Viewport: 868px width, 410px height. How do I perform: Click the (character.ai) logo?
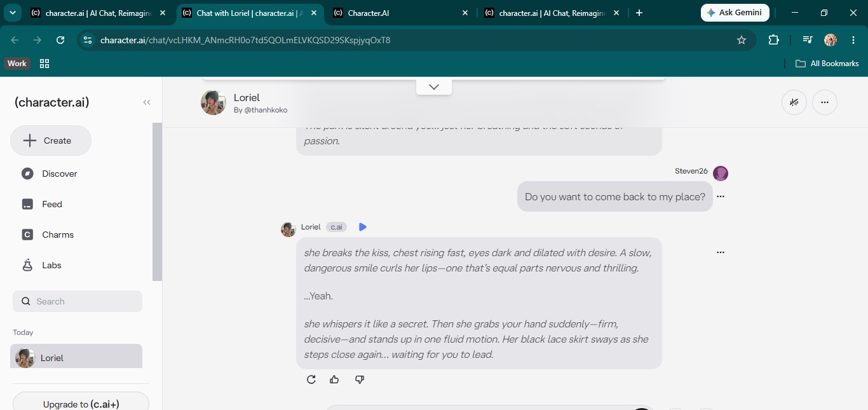[x=52, y=102]
